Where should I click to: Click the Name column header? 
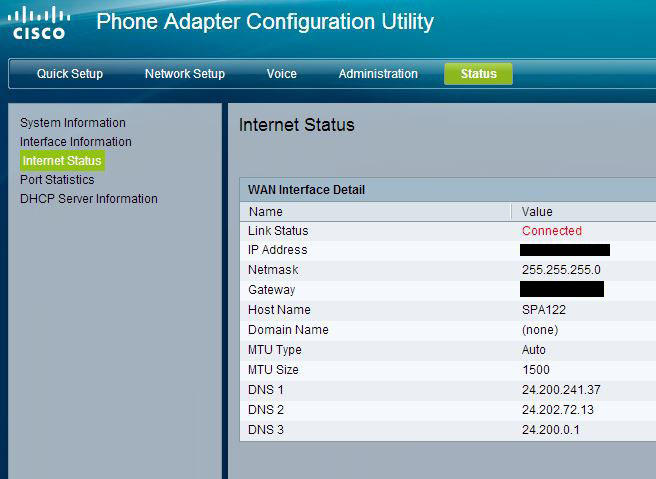tap(266, 212)
